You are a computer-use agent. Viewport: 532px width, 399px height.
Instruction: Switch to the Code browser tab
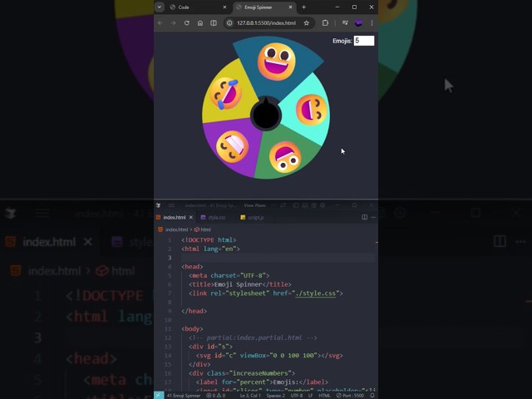(184, 7)
